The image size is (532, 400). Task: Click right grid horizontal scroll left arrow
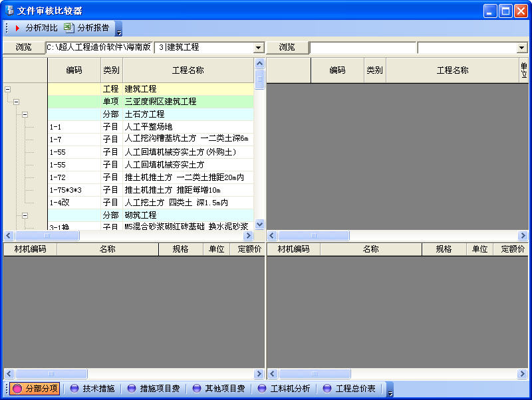click(x=272, y=235)
